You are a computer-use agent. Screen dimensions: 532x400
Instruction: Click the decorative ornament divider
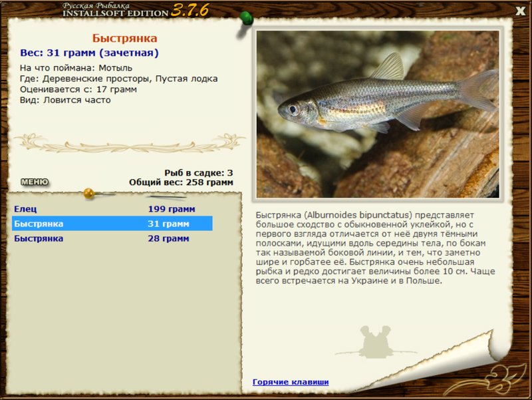pos(129,143)
